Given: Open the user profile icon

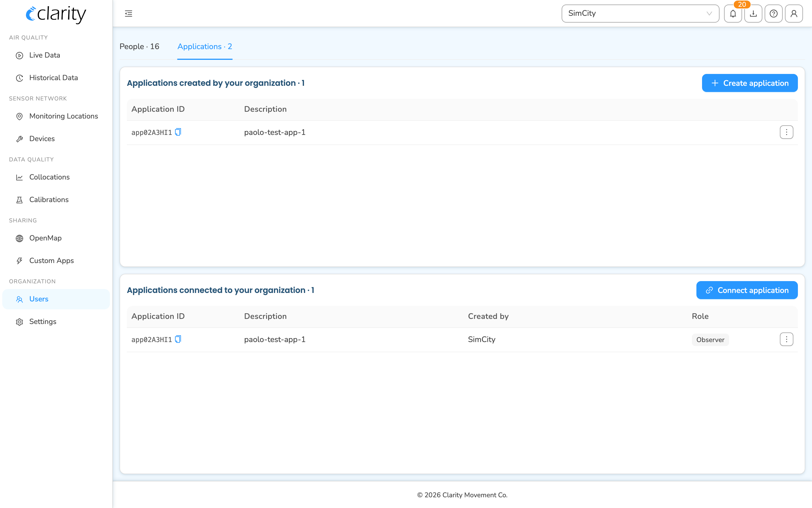Looking at the screenshot, I should 794,14.
